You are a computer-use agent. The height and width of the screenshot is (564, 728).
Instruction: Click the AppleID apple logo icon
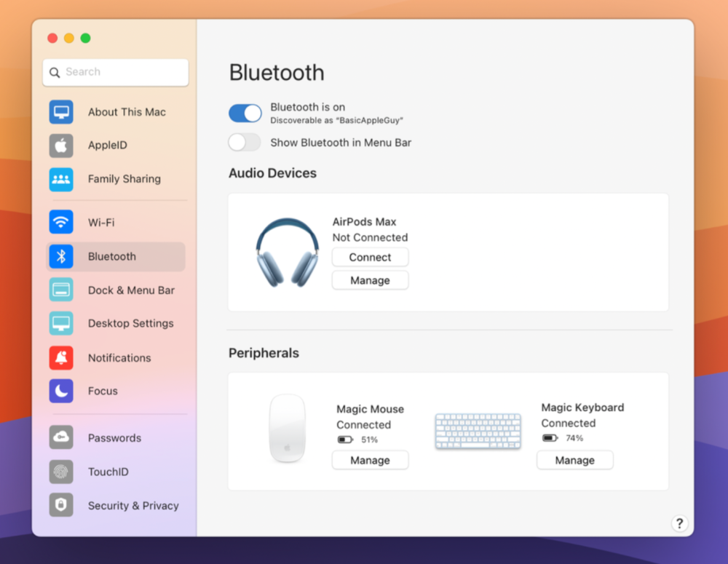point(61,146)
